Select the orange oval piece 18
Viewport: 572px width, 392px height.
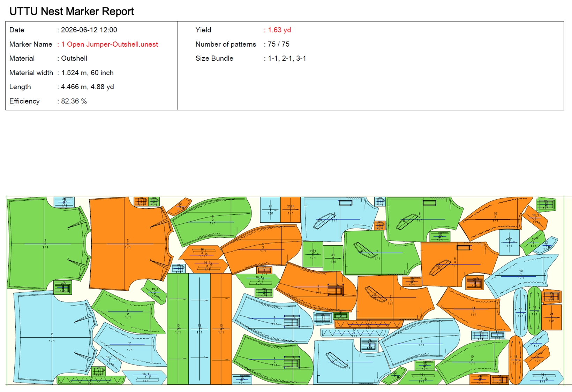click(515, 360)
